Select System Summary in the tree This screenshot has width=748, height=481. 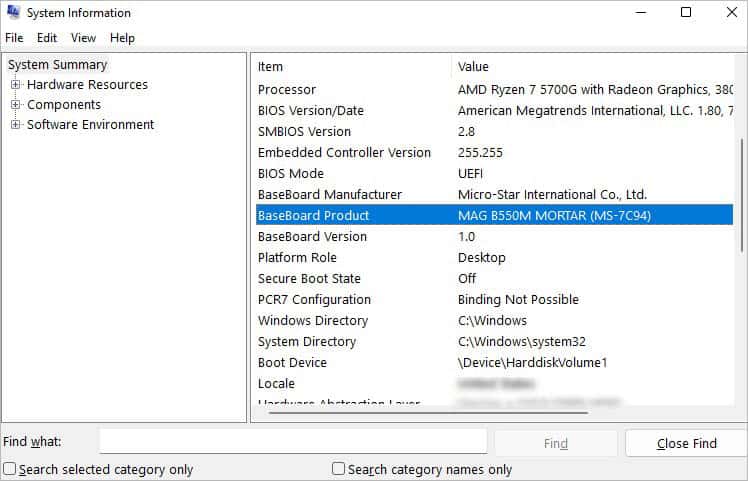[57, 64]
